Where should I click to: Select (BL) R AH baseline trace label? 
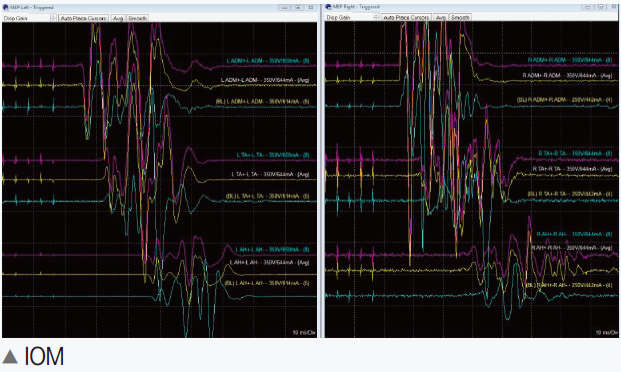(x=569, y=285)
